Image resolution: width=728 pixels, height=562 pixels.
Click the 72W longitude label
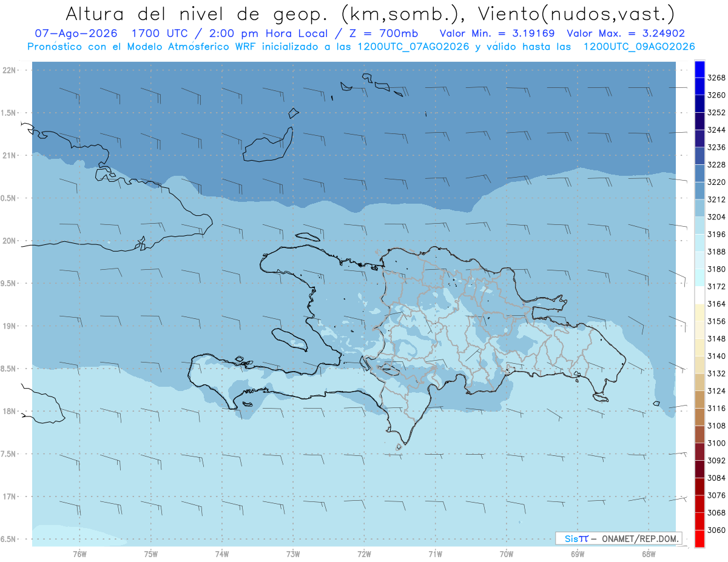click(x=364, y=553)
